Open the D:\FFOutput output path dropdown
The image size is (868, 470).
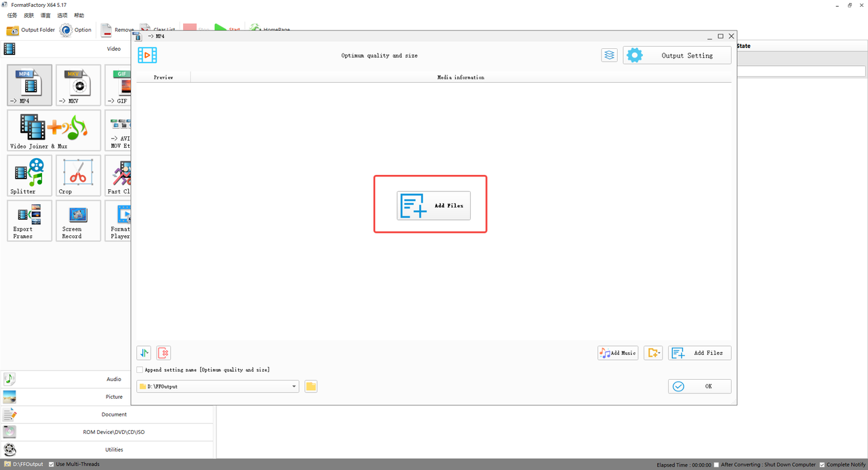[x=218, y=386]
